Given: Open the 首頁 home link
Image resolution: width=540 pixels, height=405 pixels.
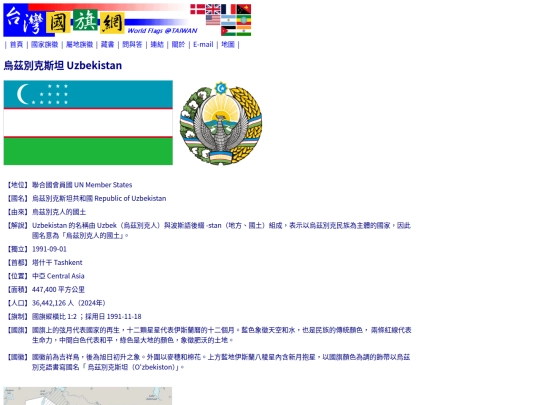Looking at the screenshot, I should pyautogui.click(x=16, y=44).
